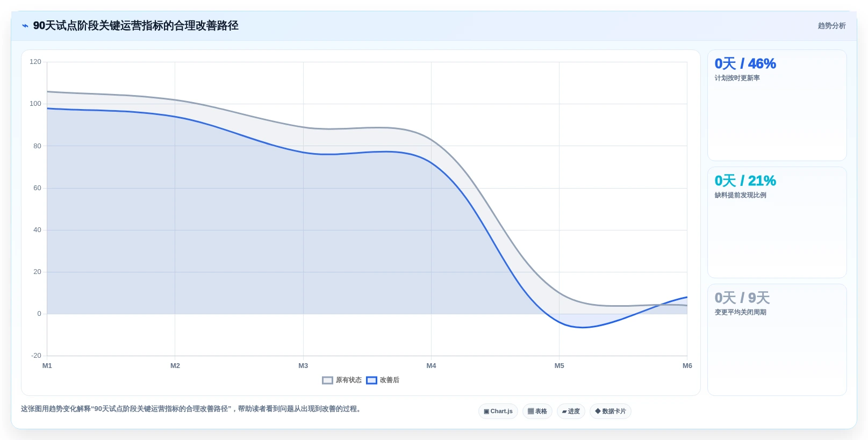Click the M6 axis label
This screenshot has height=440, width=868.
(x=687, y=366)
